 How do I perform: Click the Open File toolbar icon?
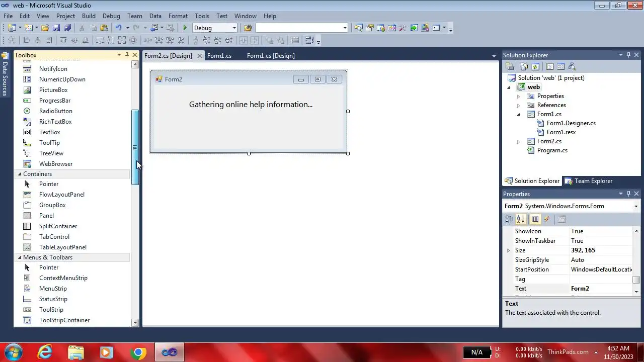(x=45, y=28)
